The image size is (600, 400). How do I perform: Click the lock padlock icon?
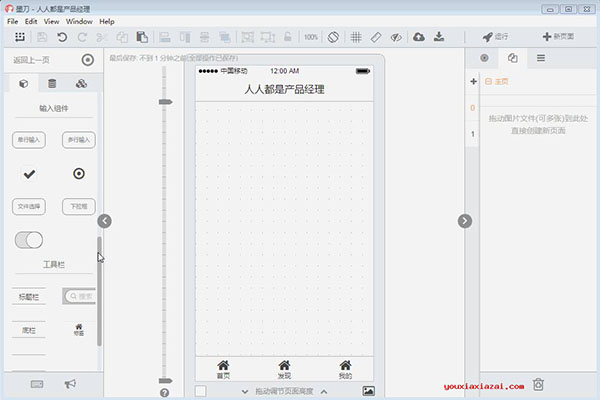tap(287, 37)
